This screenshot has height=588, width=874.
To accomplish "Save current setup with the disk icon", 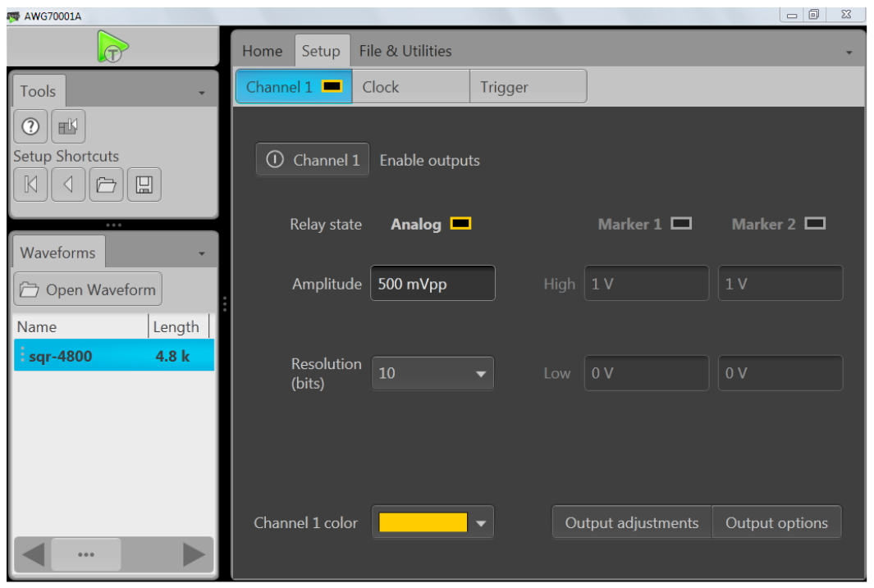I will (144, 184).
